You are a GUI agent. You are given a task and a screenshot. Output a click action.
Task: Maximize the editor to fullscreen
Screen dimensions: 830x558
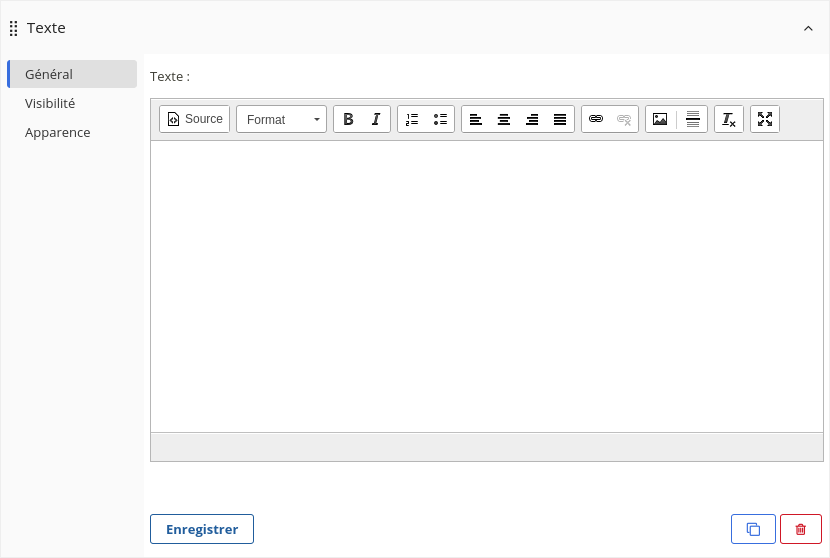[765, 119]
